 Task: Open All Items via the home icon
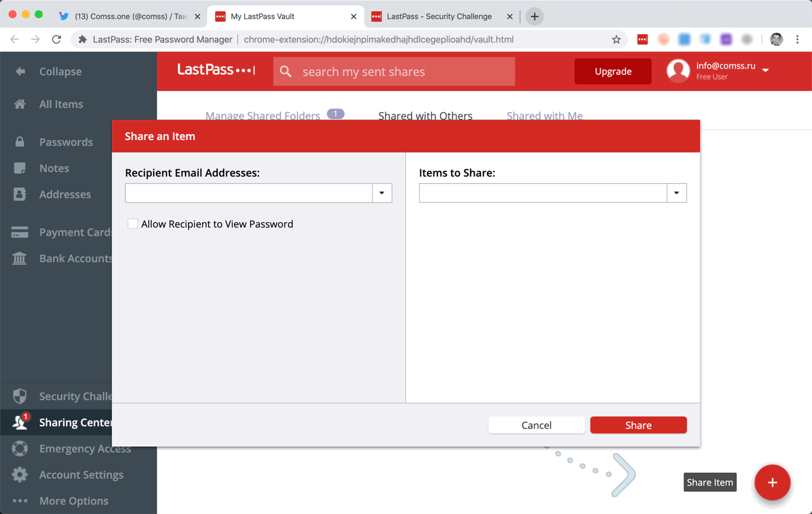tap(20, 104)
